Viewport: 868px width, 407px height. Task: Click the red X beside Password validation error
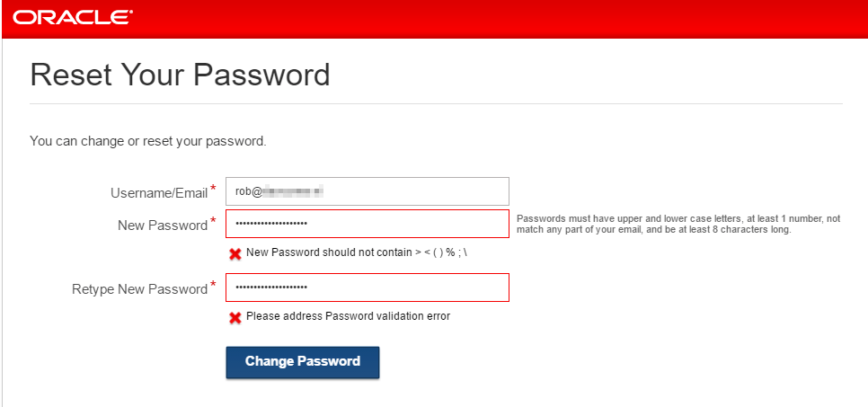click(235, 318)
